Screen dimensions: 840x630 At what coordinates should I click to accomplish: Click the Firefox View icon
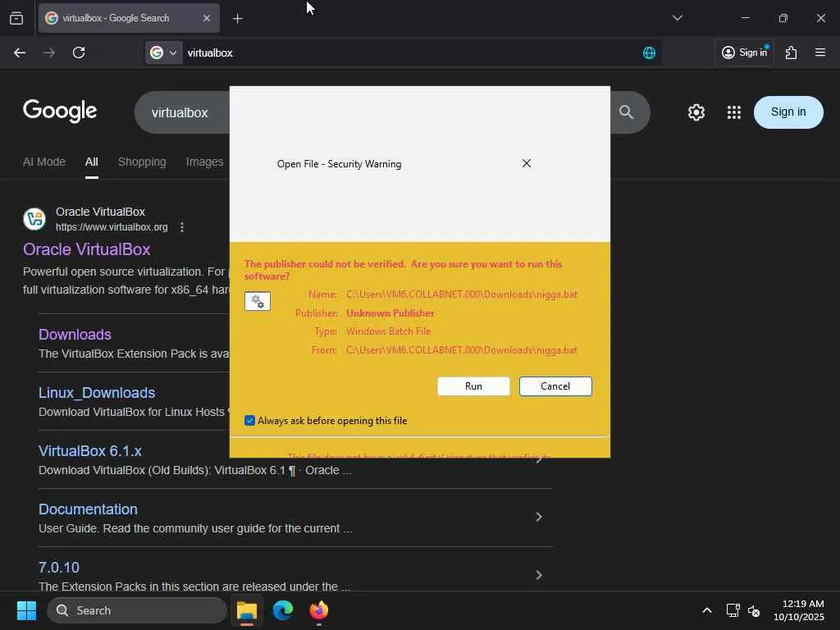(x=16, y=18)
